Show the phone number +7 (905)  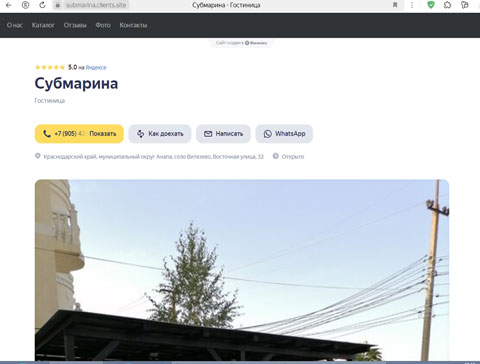[x=79, y=134]
